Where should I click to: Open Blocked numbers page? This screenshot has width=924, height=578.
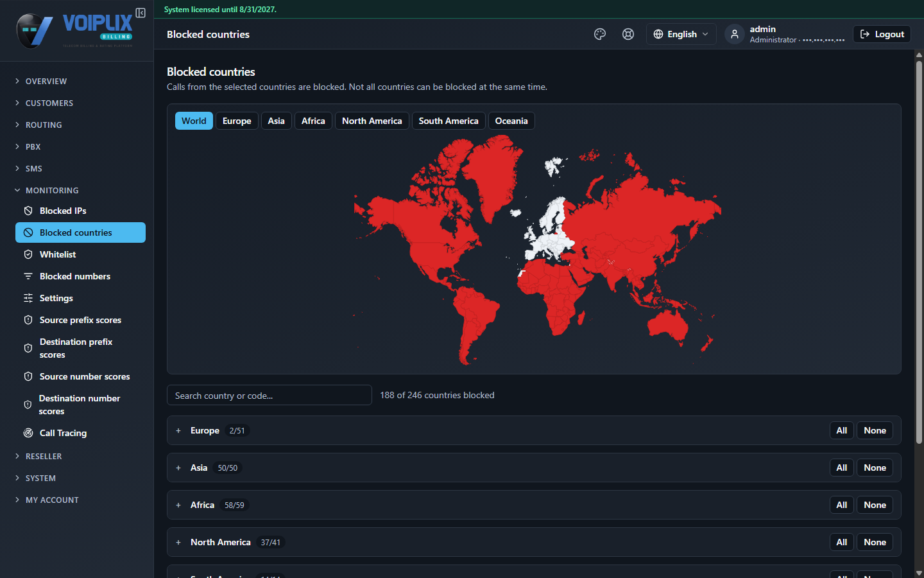coord(80,276)
